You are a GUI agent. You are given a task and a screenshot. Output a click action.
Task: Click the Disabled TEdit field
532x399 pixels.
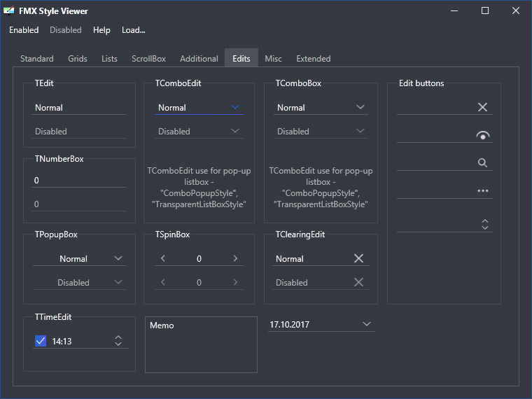78,132
